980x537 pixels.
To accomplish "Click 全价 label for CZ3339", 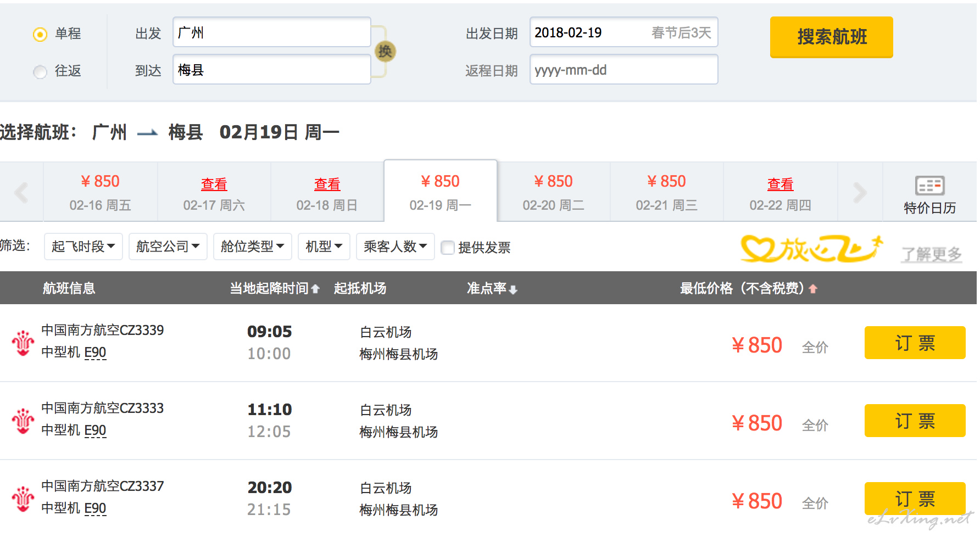I will tap(815, 347).
